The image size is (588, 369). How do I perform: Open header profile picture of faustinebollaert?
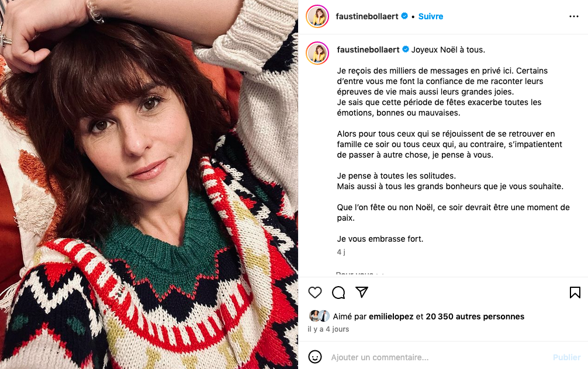(317, 16)
